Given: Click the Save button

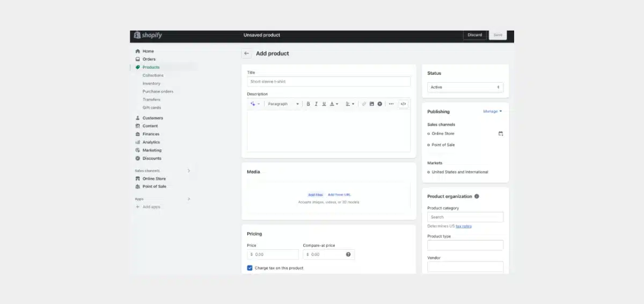Looking at the screenshot, I should coord(497,35).
